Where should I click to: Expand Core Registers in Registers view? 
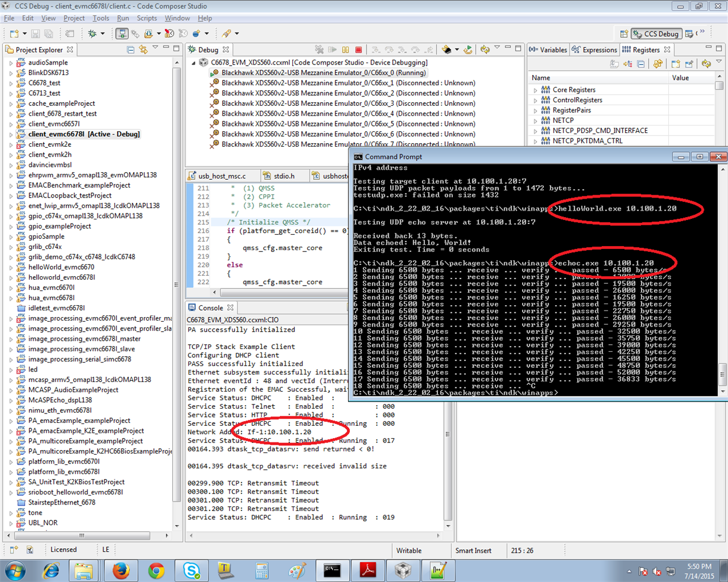(536, 90)
